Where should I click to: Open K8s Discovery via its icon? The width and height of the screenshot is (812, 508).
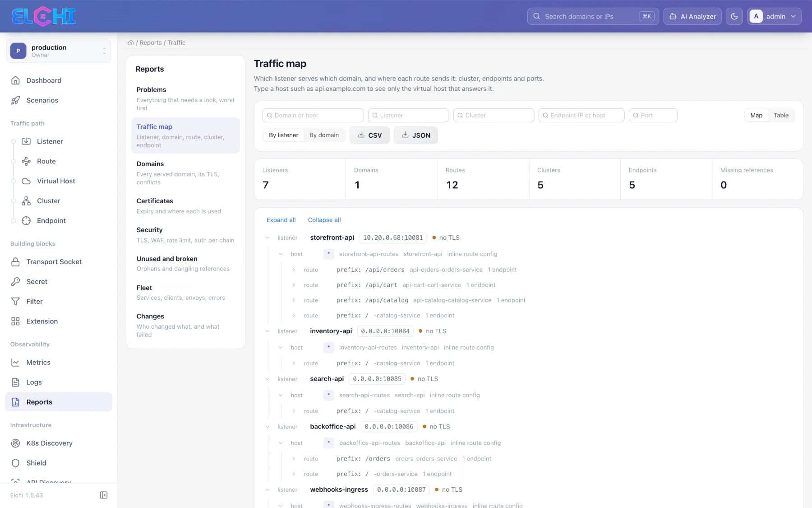[x=15, y=443]
